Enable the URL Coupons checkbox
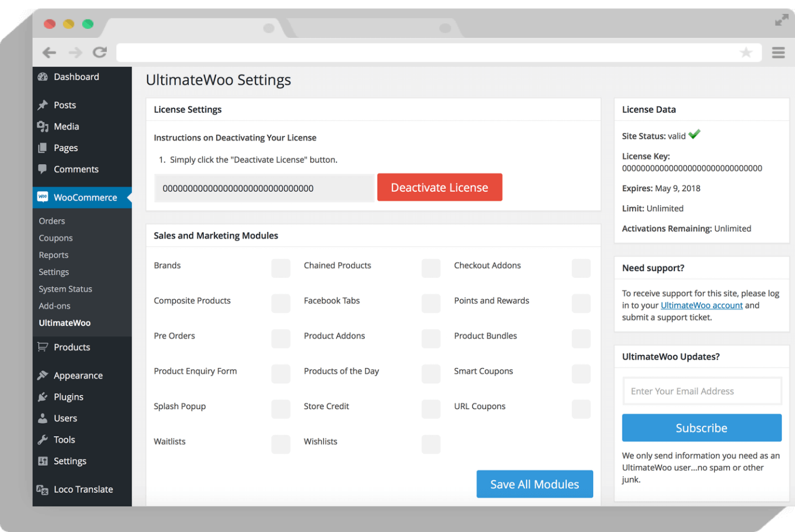This screenshot has height=532, width=795. tap(581, 409)
